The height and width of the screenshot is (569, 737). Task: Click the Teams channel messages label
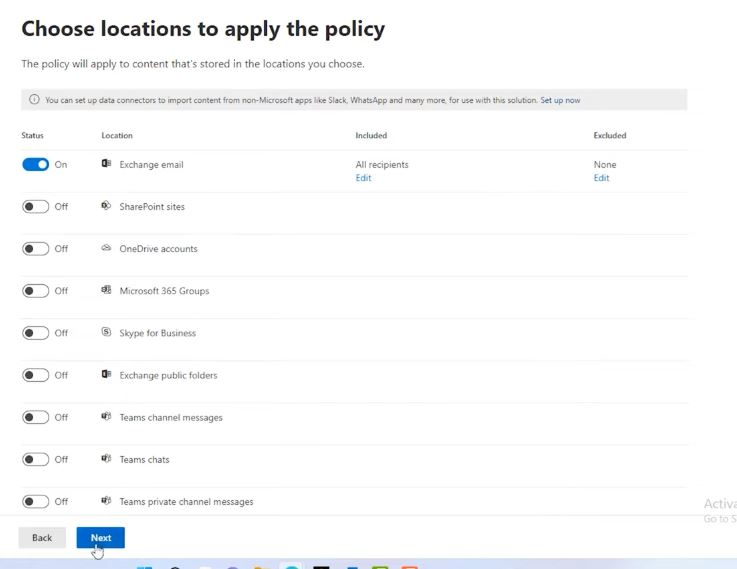(x=171, y=417)
